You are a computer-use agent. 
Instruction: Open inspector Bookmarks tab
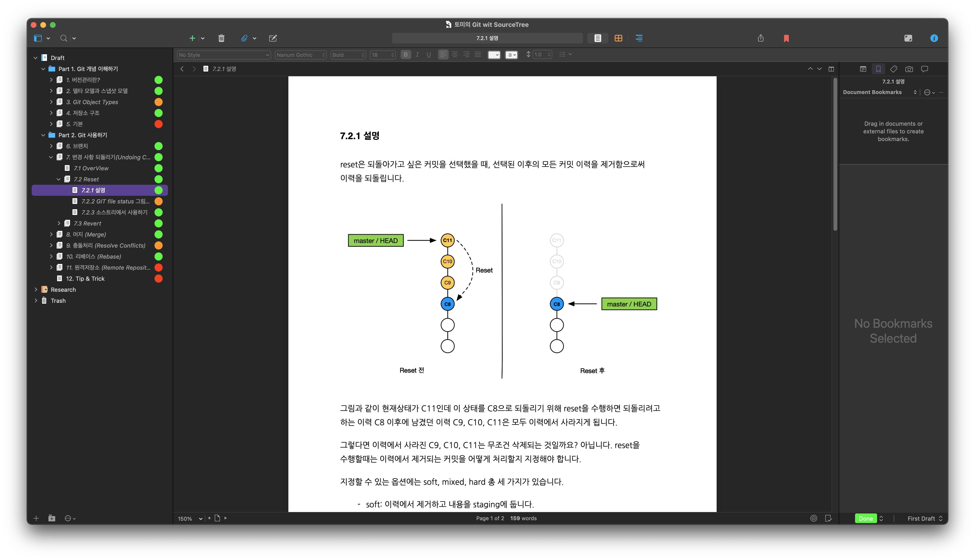[878, 69]
